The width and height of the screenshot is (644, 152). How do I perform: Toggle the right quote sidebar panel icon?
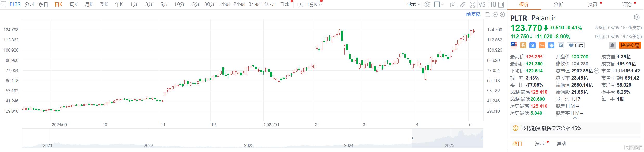coord(501,4)
